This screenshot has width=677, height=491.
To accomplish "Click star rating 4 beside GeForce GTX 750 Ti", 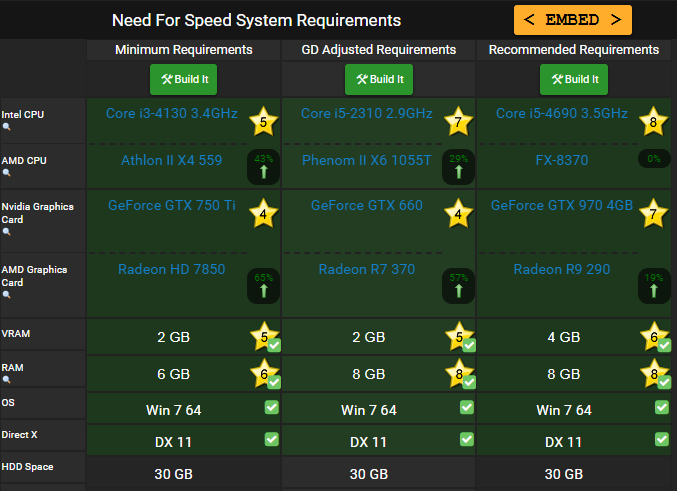I will click(x=263, y=213).
